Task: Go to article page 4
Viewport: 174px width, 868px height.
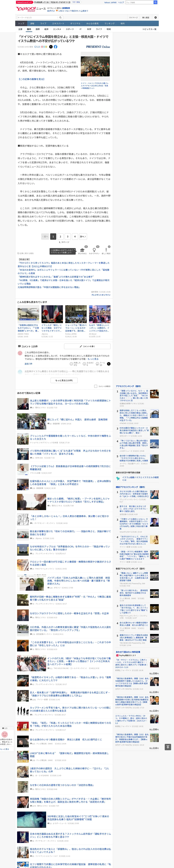Action: [x=75, y=237]
